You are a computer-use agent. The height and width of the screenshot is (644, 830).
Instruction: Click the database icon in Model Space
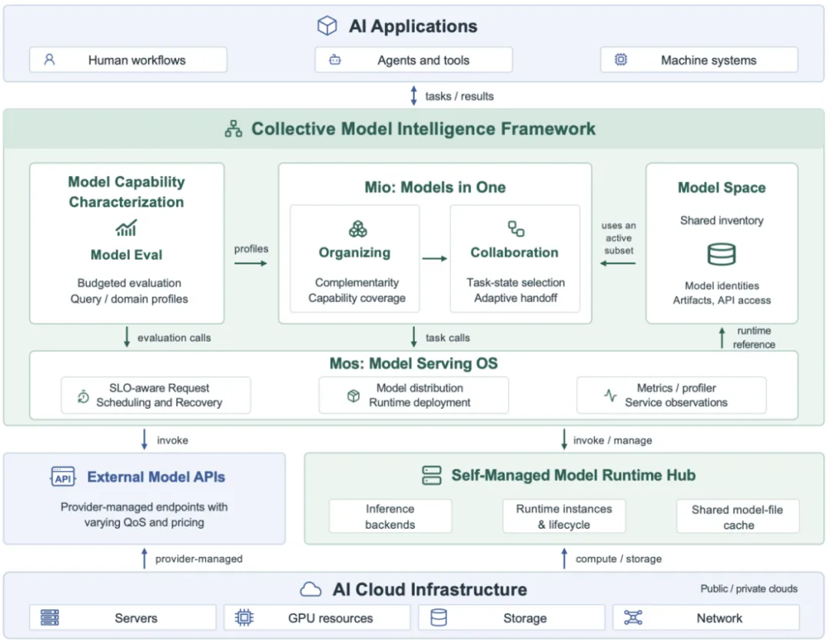(722, 254)
